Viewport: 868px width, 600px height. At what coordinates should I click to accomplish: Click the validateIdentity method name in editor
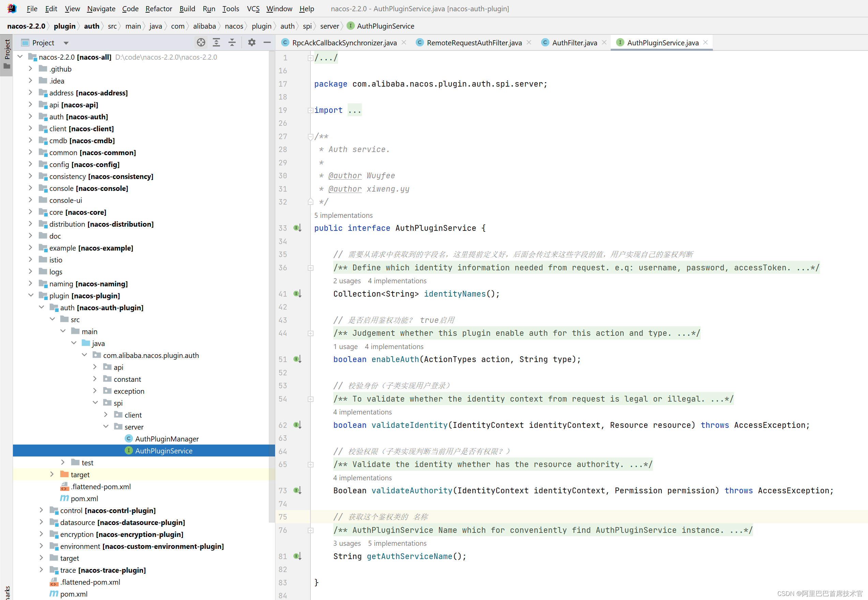click(x=410, y=425)
